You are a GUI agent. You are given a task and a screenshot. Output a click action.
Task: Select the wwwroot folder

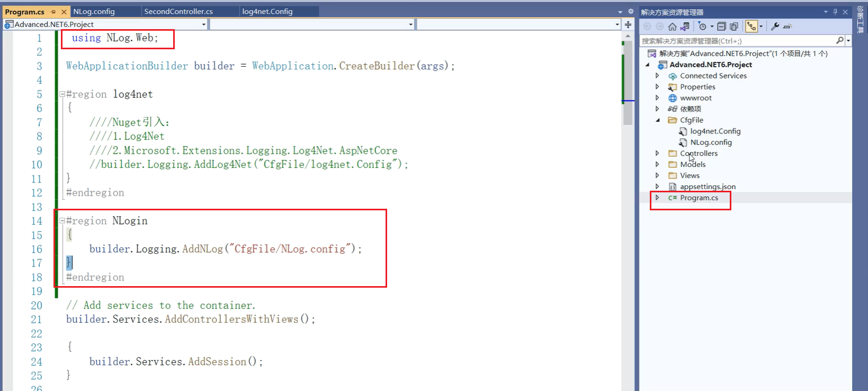pos(696,98)
